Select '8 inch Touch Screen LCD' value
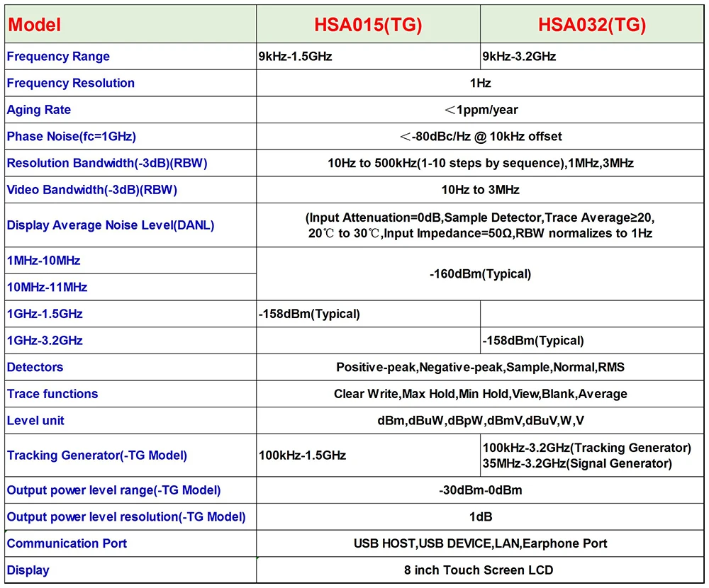 tap(479, 570)
